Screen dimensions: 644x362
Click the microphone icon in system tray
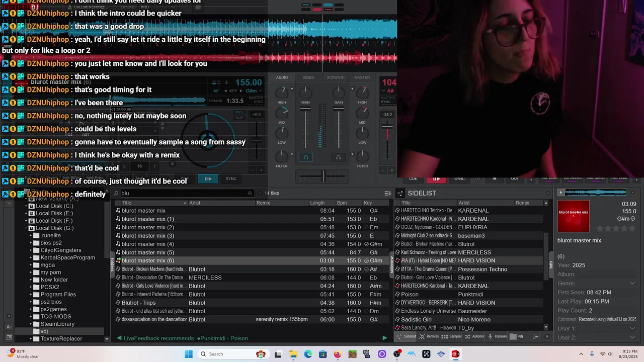[592, 354]
